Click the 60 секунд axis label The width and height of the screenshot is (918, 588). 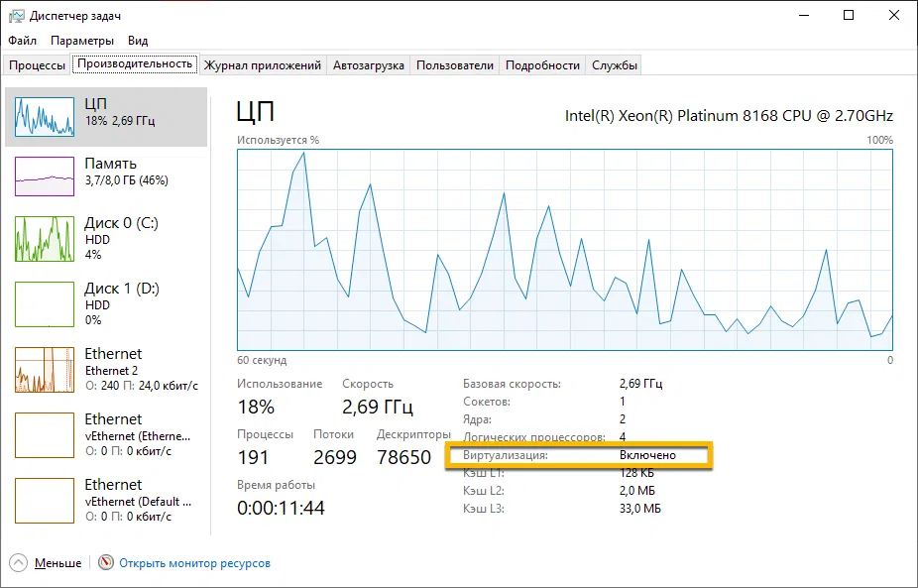click(262, 360)
